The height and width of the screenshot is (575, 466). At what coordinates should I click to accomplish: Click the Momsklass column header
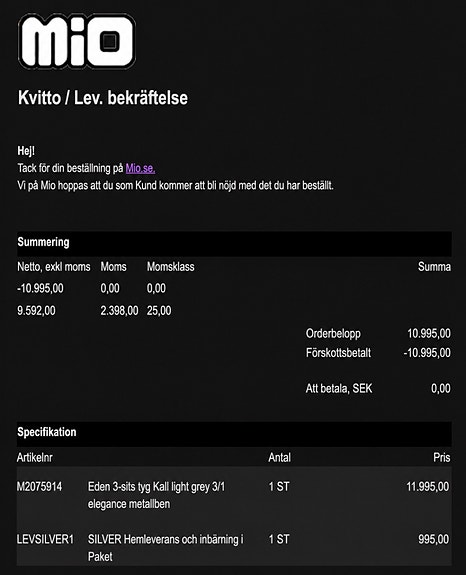click(x=170, y=267)
